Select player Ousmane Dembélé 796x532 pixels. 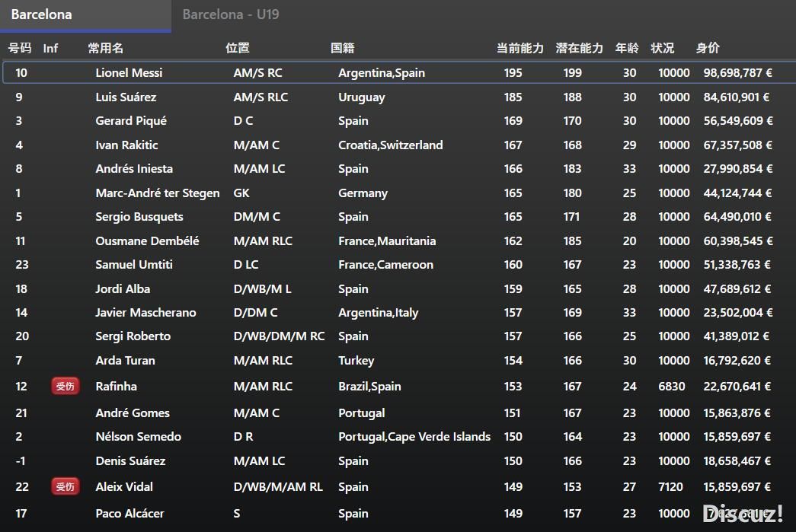pyautogui.click(x=147, y=241)
